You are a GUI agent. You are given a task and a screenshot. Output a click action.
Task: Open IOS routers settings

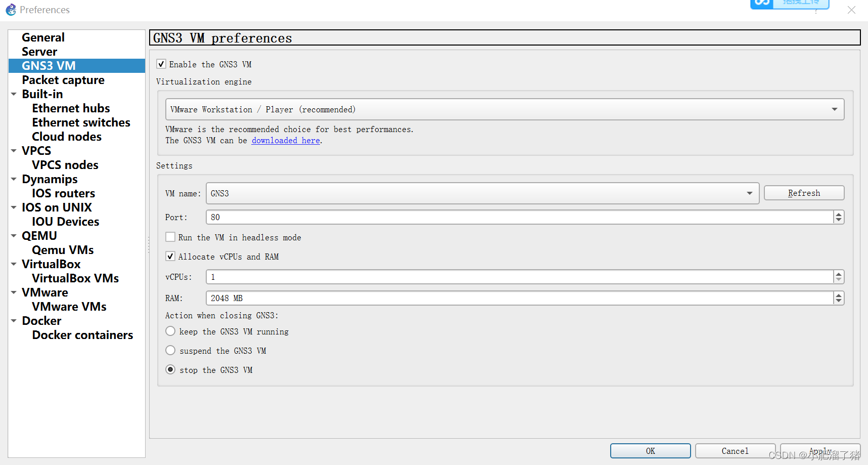point(63,193)
